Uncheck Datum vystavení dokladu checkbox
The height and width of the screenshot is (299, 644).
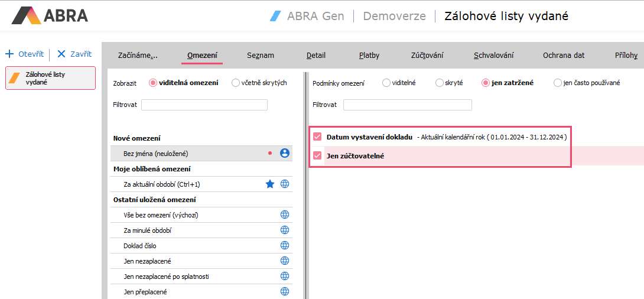tap(318, 137)
